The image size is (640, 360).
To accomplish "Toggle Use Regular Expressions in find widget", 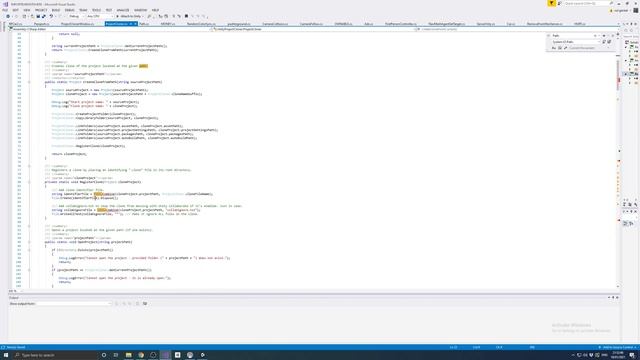I will coord(565,48).
